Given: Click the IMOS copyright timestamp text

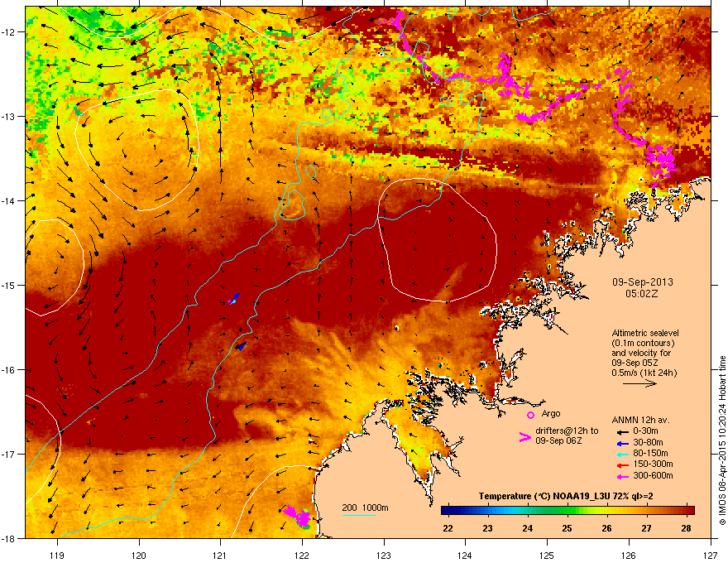Looking at the screenshot, I should point(722,440).
